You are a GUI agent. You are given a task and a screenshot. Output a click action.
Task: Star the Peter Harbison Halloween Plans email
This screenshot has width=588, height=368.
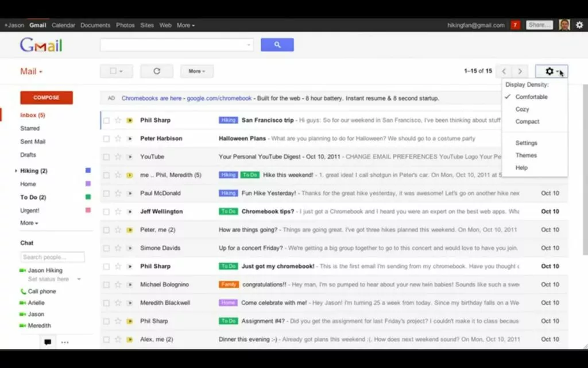tap(118, 139)
